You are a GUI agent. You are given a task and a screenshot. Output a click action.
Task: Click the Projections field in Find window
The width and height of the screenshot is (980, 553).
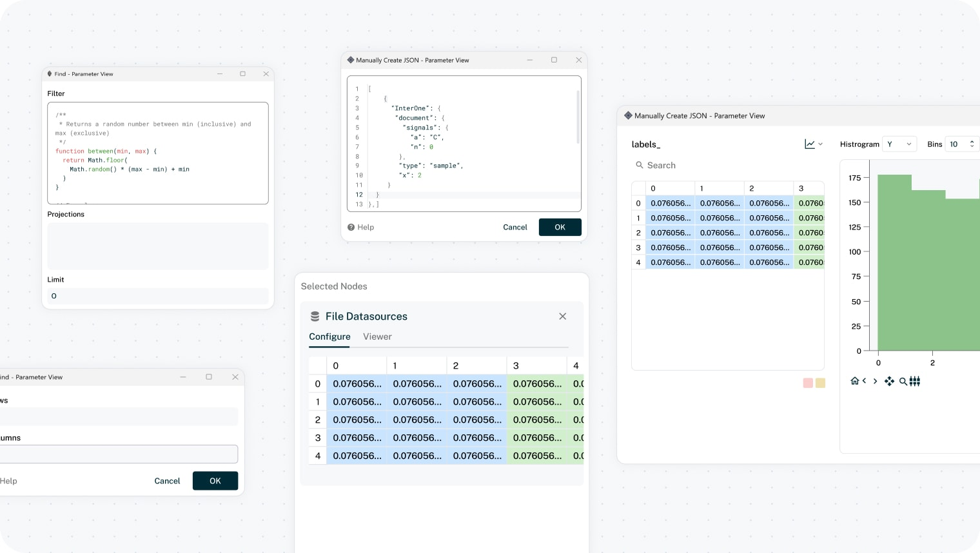[x=158, y=246]
